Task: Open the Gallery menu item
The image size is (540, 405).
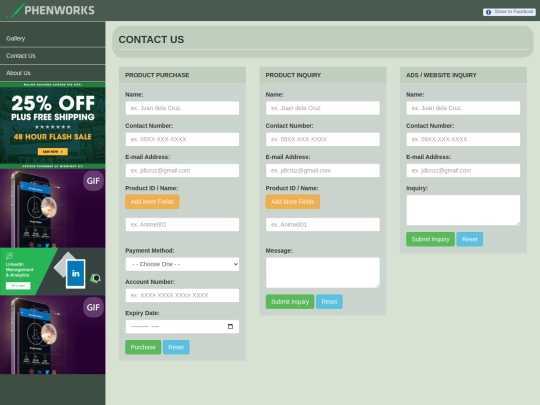Action: 53,39
